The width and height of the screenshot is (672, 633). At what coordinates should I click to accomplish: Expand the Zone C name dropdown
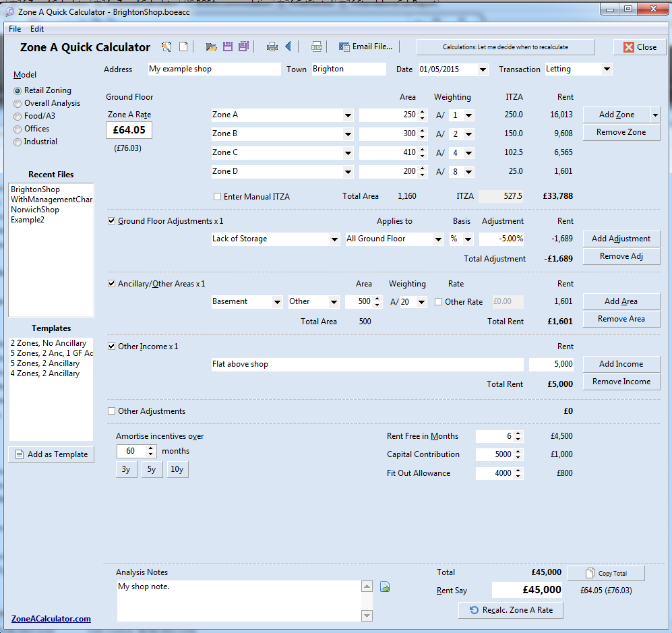tap(348, 153)
